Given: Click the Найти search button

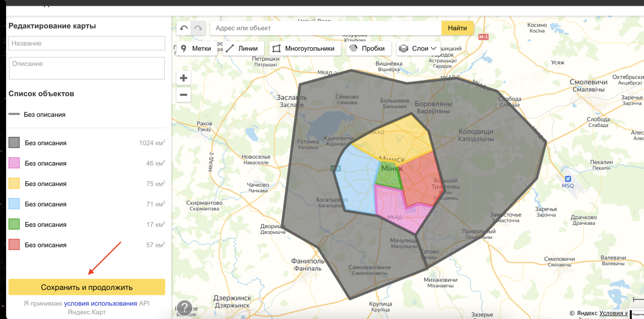Looking at the screenshot, I should tap(457, 28).
